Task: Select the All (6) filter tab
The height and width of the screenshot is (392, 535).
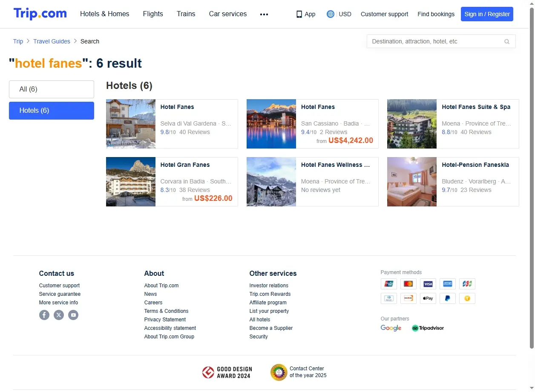Action: point(52,89)
